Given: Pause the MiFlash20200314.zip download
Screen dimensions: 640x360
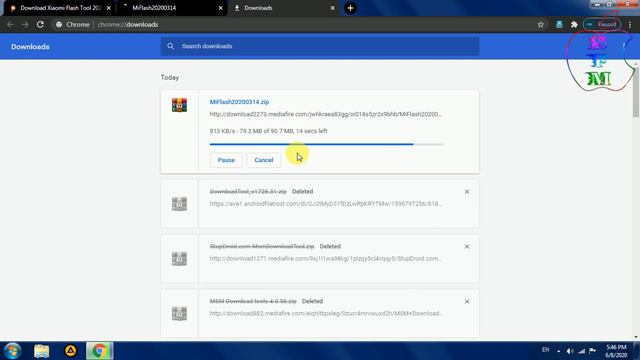Looking at the screenshot, I should (226, 160).
